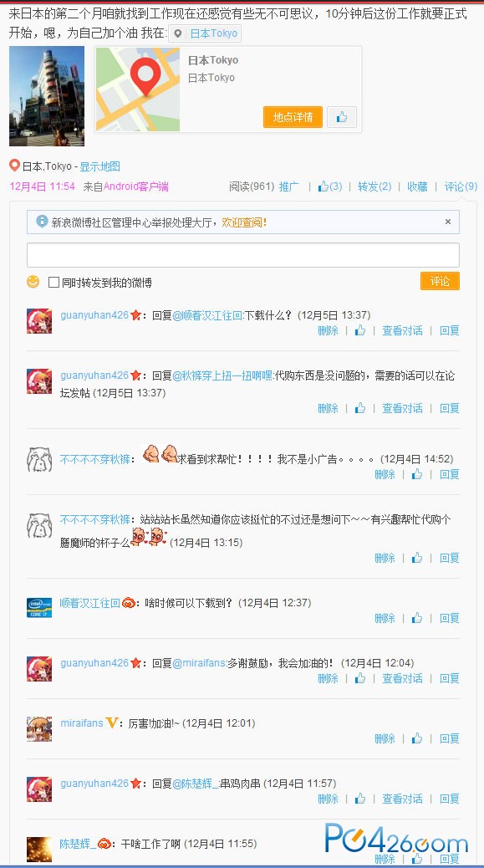Click the Intel Core i7 avatar
Viewport: 484px width, 868px height.
(x=39, y=607)
